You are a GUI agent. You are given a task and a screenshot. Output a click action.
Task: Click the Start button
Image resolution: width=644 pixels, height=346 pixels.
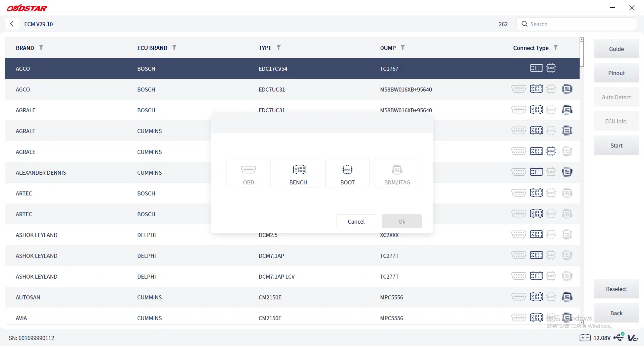click(616, 146)
